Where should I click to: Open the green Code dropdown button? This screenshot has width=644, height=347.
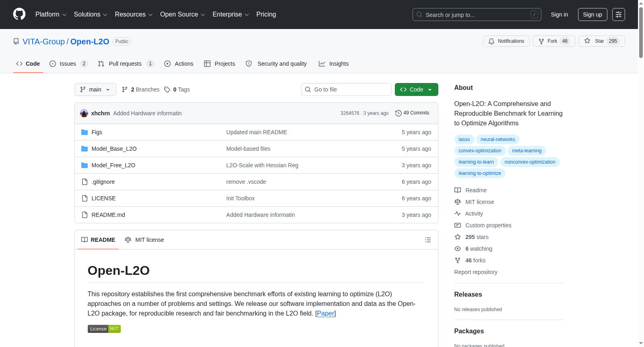417,89
